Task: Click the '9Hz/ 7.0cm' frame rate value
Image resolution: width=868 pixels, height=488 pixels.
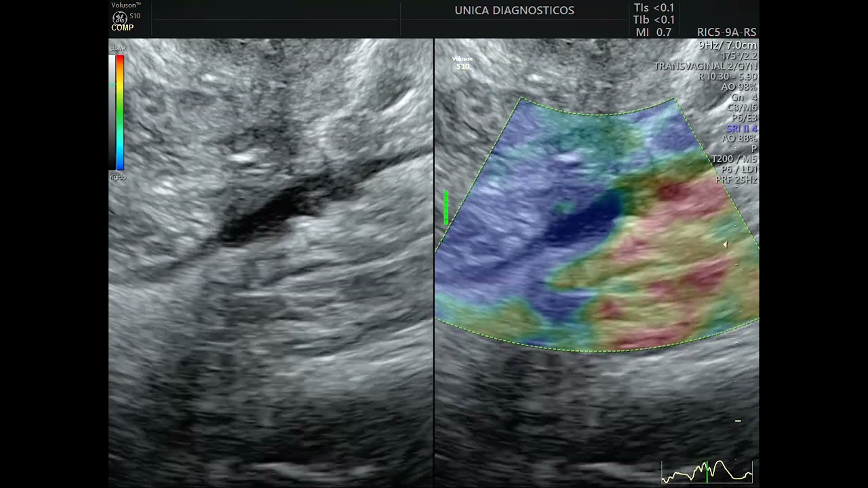Action: (728, 45)
